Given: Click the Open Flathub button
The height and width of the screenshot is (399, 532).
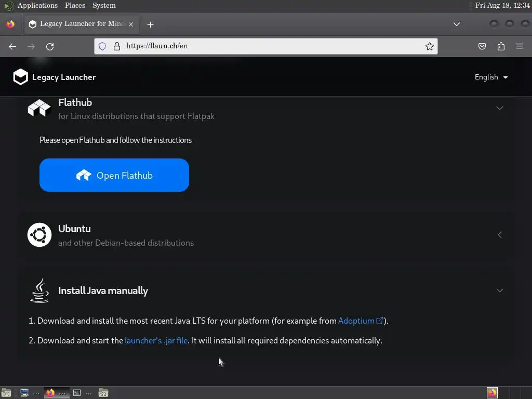Looking at the screenshot, I should (114, 175).
